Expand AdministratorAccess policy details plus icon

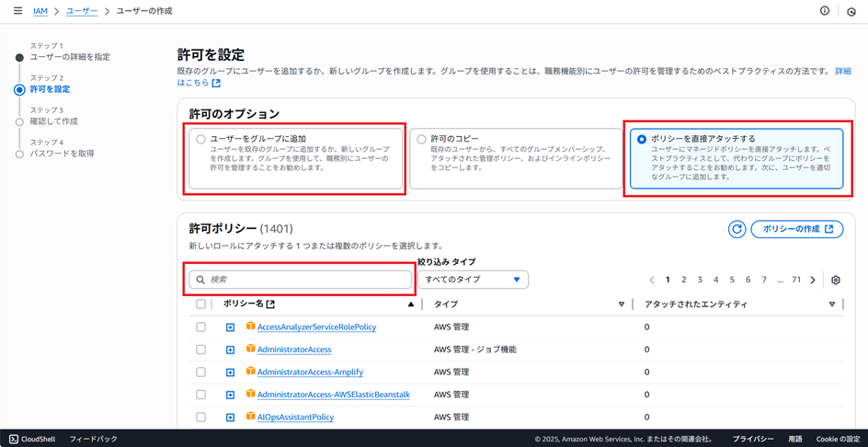coord(230,350)
